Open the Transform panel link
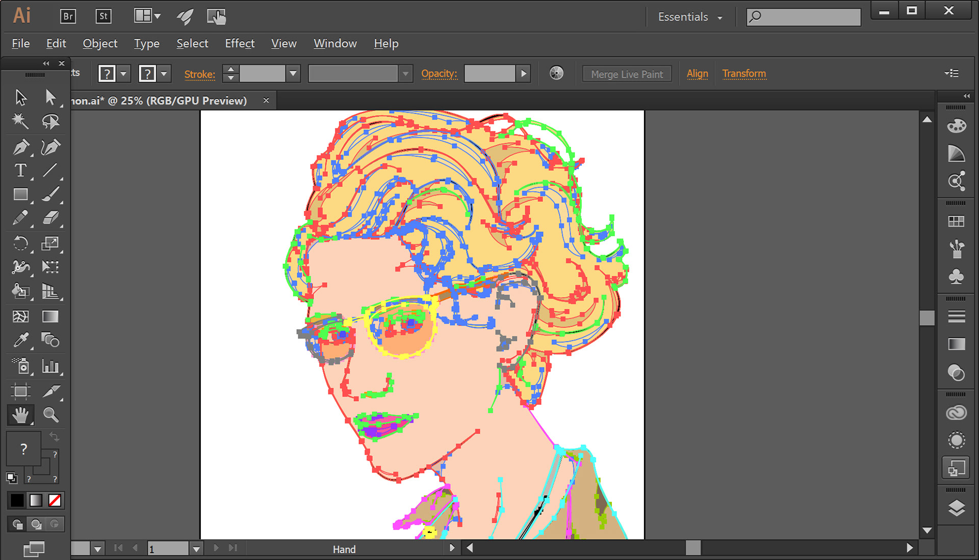This screenshot has height=560, width=979. coord(744,73)
